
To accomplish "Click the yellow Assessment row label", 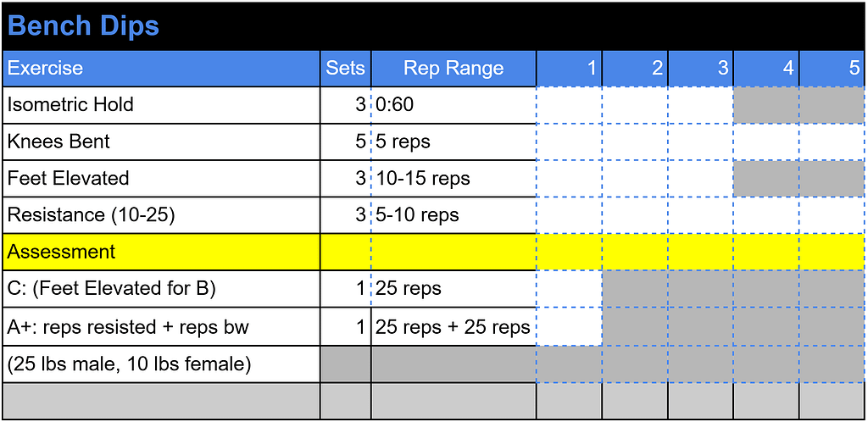I will (x=161, y=252).
